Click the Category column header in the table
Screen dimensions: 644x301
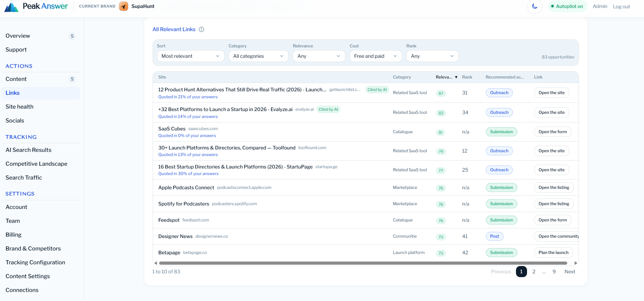(402, 77)
